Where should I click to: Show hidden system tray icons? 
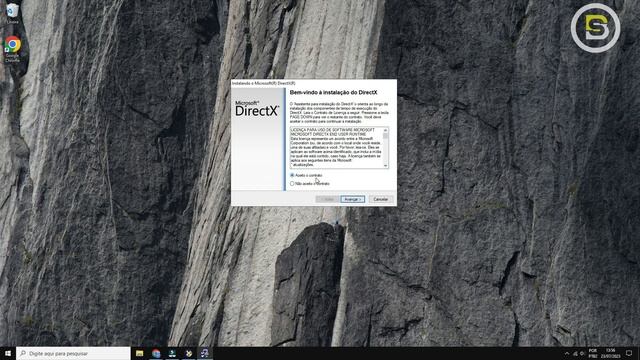(567, 353)
